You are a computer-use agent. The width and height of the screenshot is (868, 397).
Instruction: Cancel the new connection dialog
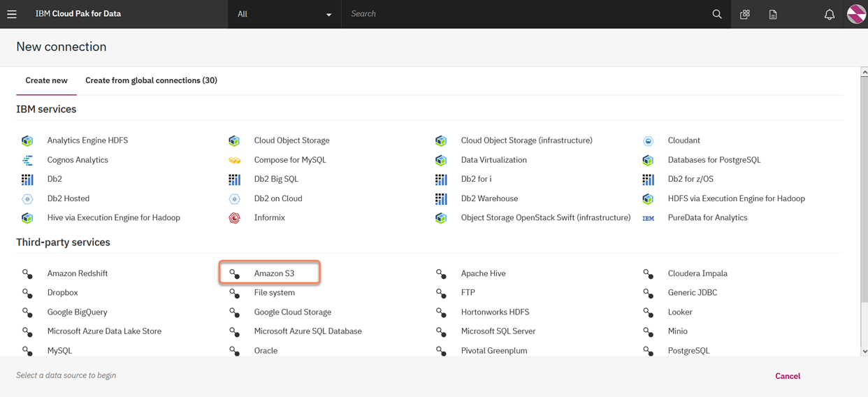click(x=788, y=376)
